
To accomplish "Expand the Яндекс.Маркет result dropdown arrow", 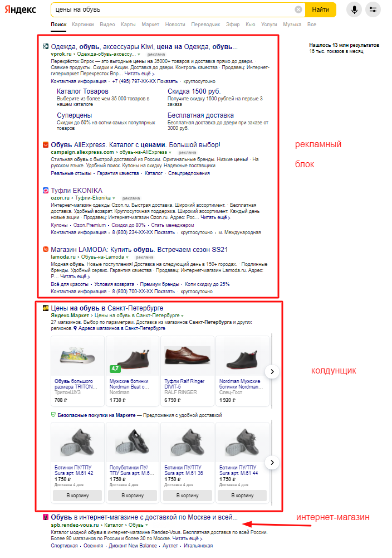I will coord(182,316).
